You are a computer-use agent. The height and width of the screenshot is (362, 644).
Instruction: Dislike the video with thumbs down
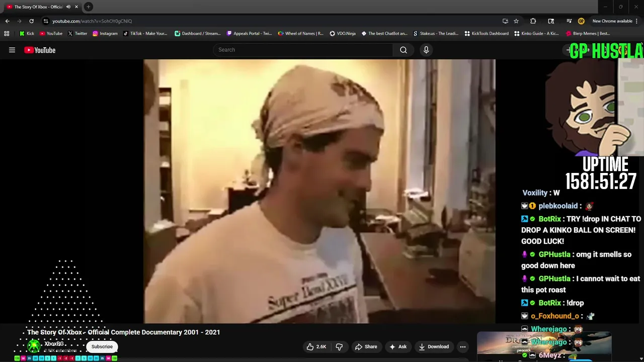[339, 346]
